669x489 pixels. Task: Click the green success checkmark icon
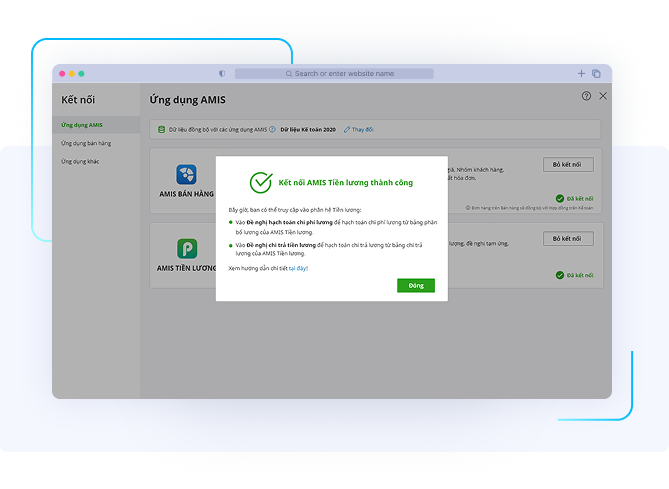pyautogui.click(x=260, y=183)
